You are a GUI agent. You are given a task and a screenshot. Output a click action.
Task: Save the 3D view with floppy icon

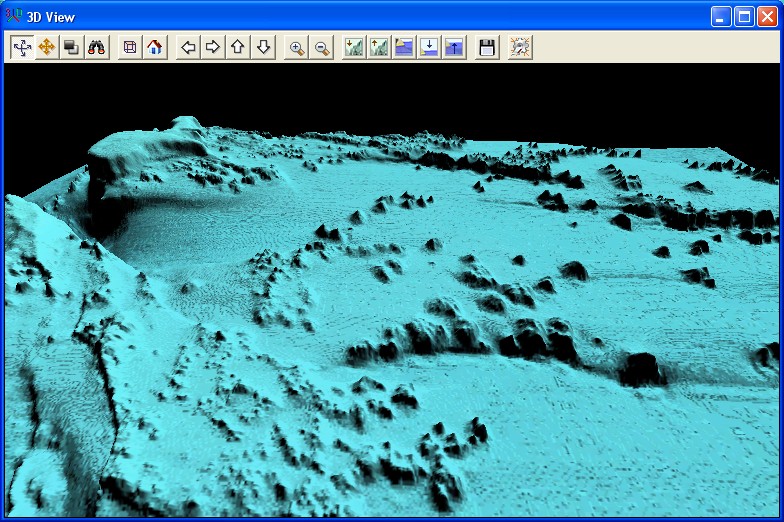click(x=487, y=48)
